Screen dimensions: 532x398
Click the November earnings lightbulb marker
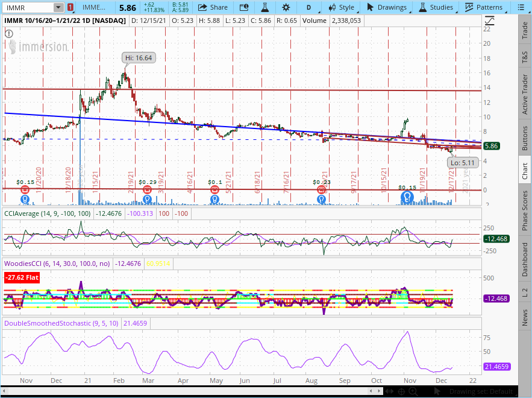pos(408,197)
